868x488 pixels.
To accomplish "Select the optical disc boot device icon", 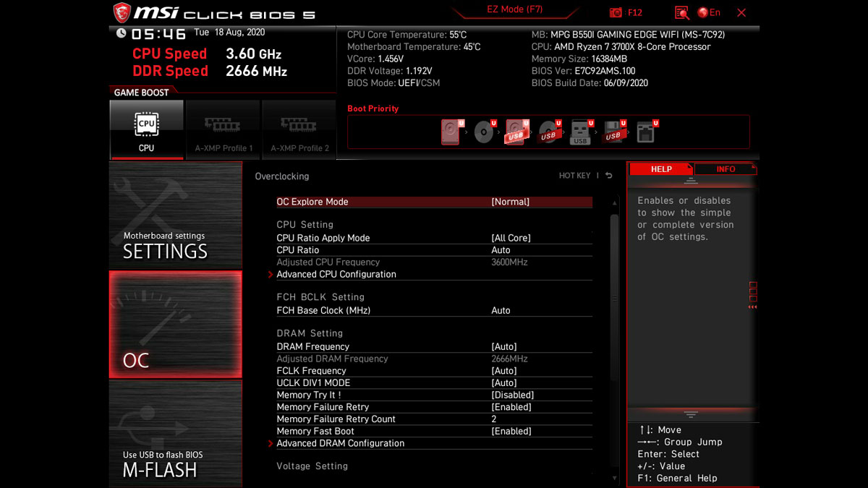I will click(484, 133).
